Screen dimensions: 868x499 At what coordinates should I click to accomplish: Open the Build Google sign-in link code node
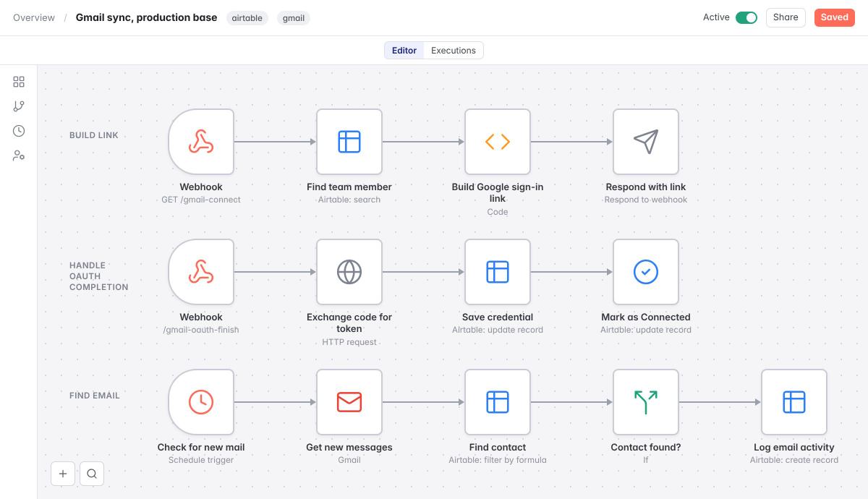pos(498,142)
